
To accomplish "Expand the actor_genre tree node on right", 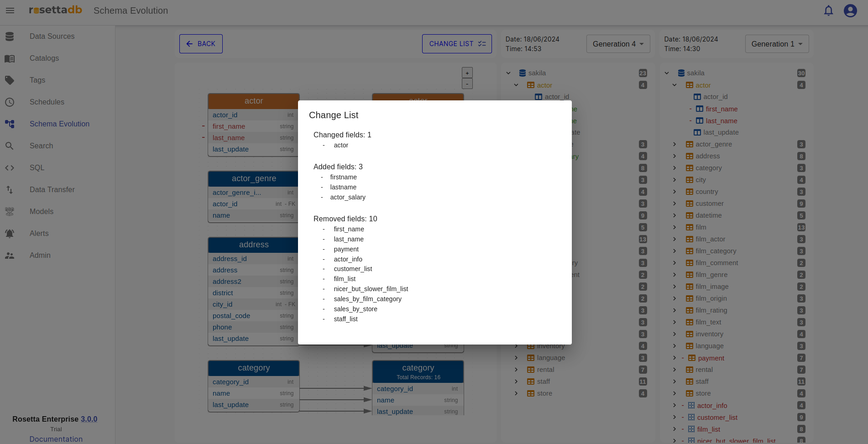I will tap(675, 144).
